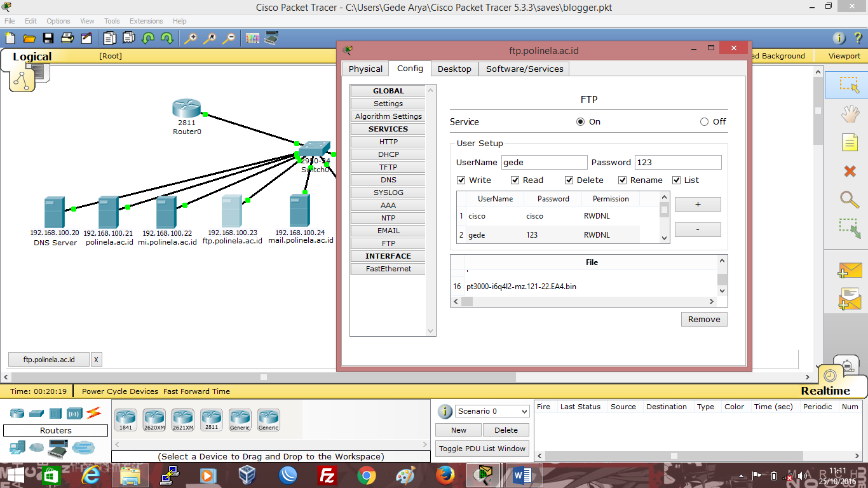Remove the selected FTP user with minus button
Viewport: 868px width, 488px height.
[698, 229]
